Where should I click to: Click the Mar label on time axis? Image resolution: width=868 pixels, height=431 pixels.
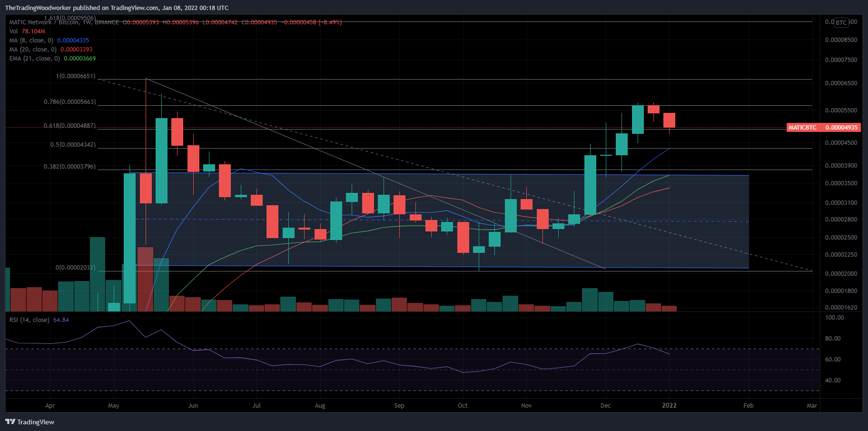tap(812, 406)
